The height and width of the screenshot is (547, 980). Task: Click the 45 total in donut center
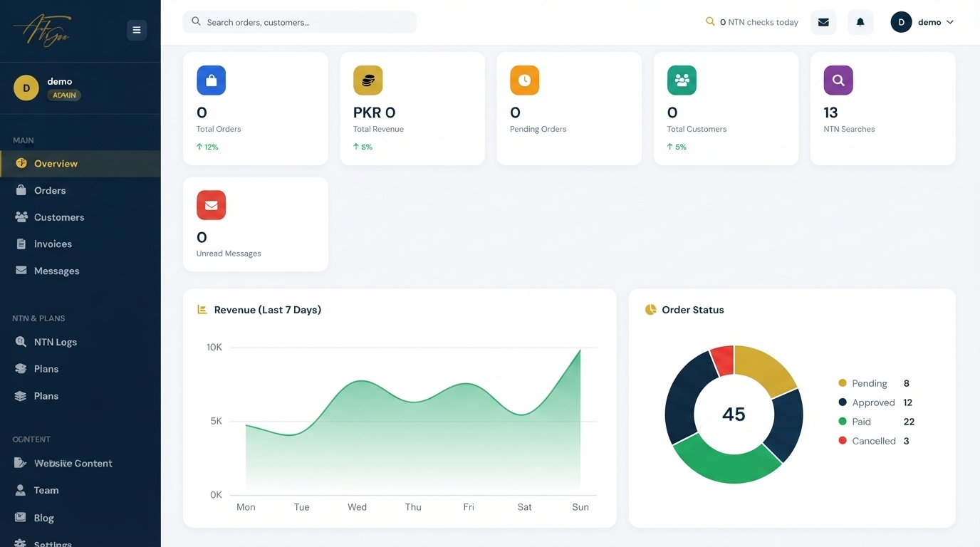click(x=734, y=415)
